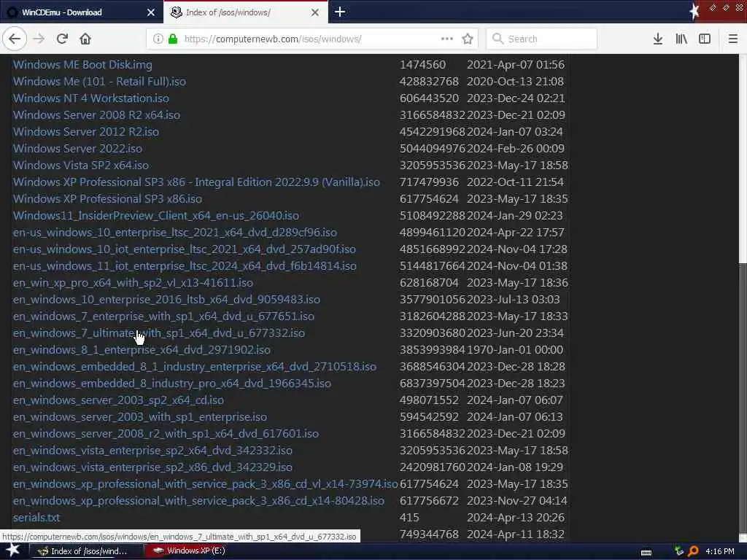Download en_windows_embedded_8_industry_pro iso
Screen dimensions: 747x560
pos(172,384)
